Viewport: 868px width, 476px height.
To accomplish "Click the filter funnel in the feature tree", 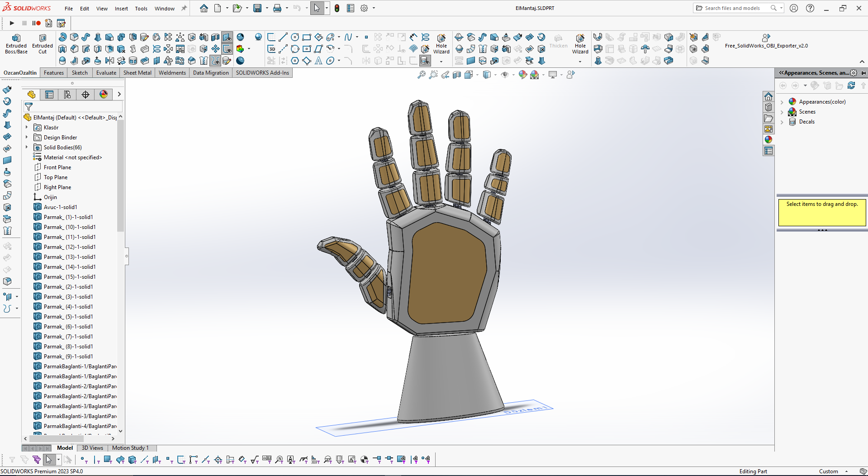I will coord(28,107).
